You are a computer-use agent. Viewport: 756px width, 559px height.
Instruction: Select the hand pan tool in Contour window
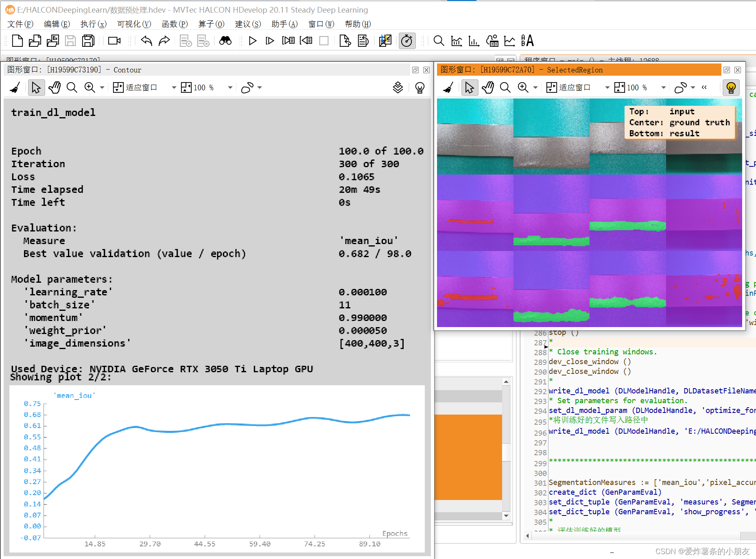54,87
